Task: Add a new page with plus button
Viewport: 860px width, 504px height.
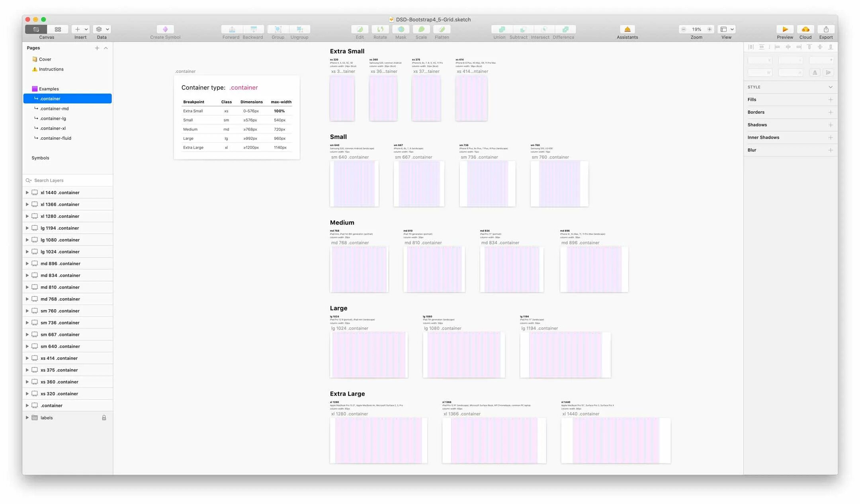Action: [x=97, y=48]
